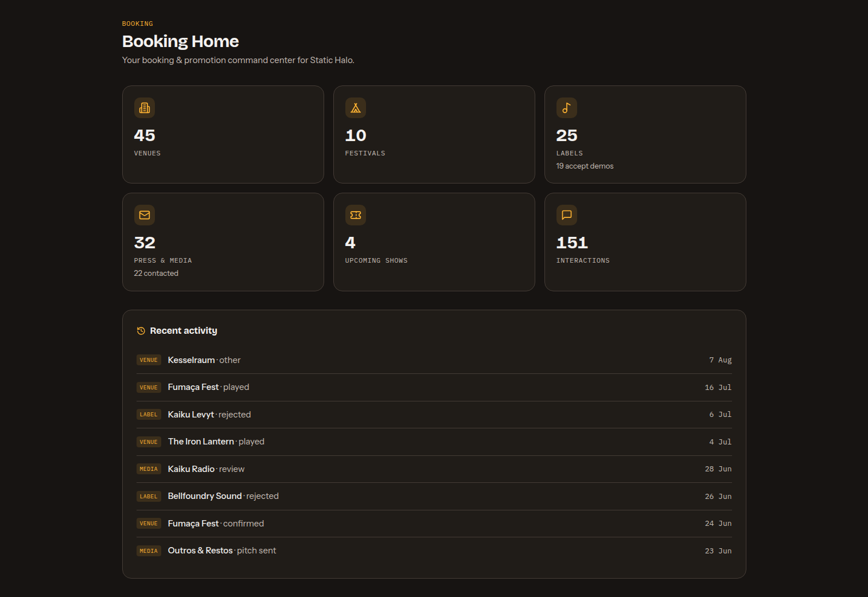Select the Fumaça Fest confirmed entry
The width and height of the screenshot is (868, 597).
(x=434, y=524)
